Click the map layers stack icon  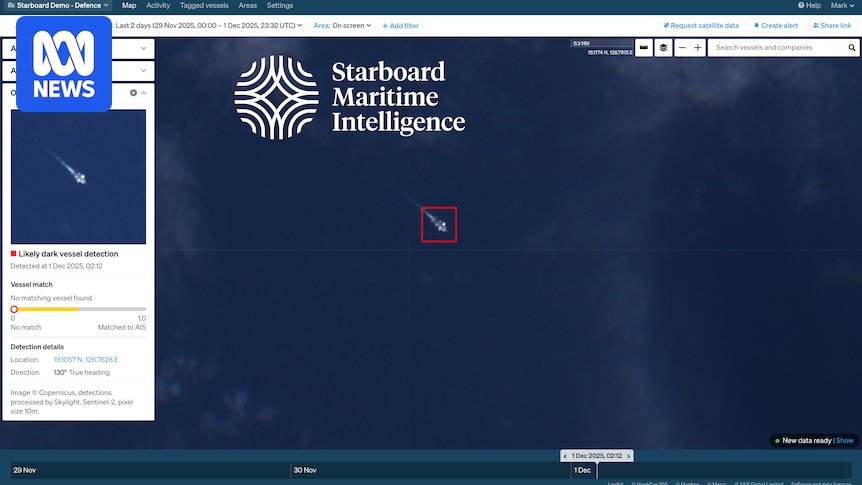(x=664, y=48)
